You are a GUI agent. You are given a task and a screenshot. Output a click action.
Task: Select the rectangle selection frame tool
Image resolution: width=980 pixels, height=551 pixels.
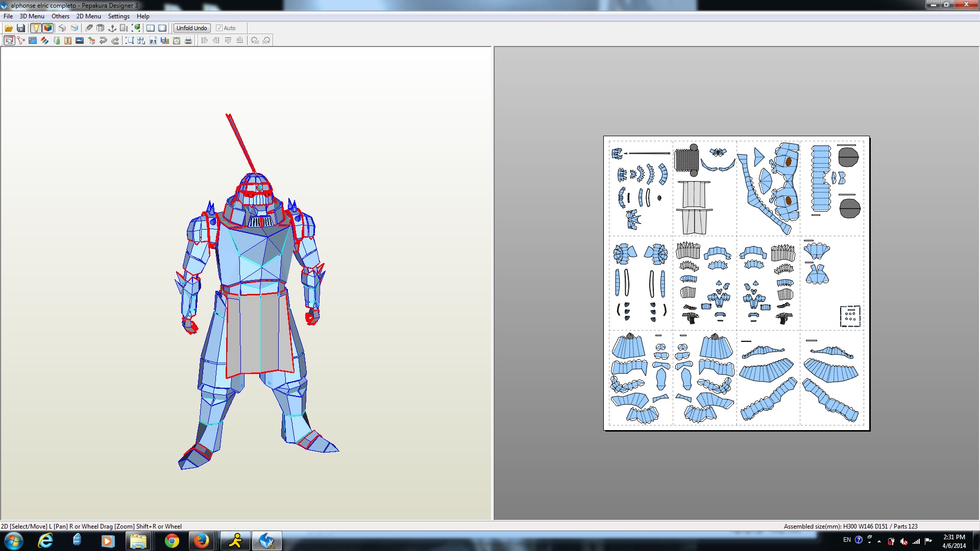(130, 40)
